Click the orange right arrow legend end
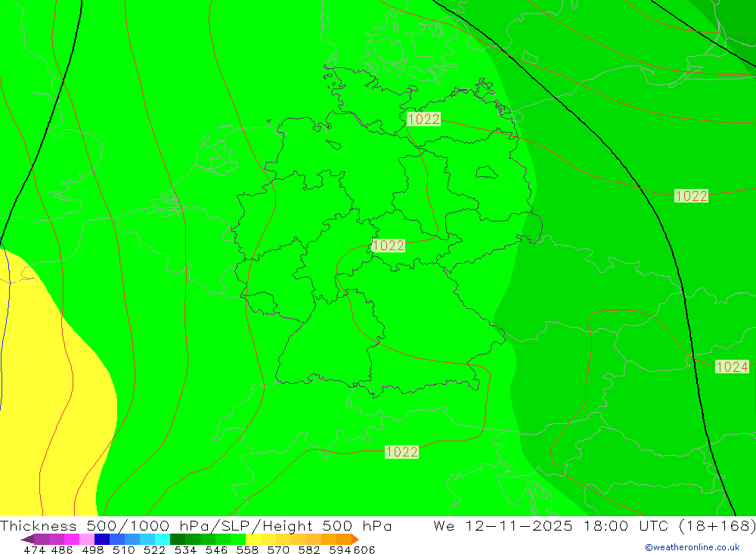The width and height of the screenshot is (756, 554). click(355, 539)
